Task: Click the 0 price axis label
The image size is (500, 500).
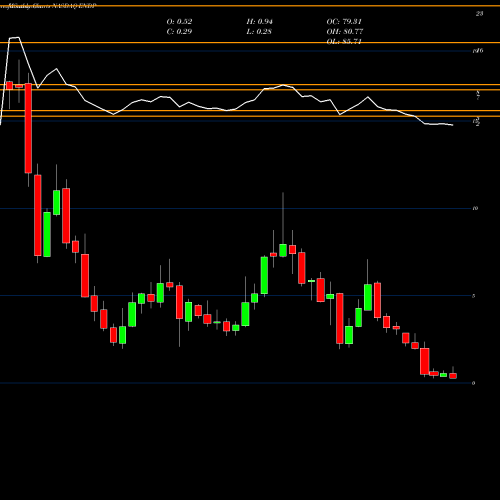Action: [474, 383]
